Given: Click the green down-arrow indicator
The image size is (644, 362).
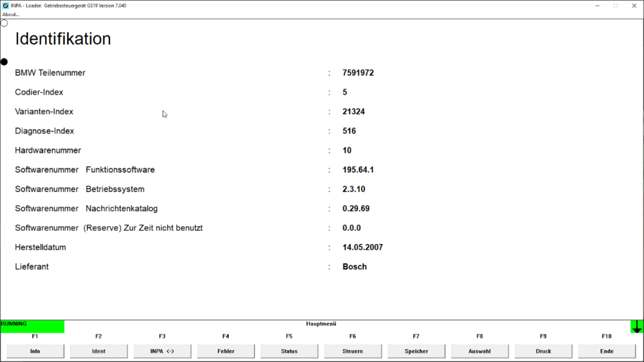Looking at the screenshot, I should (x=637, y=327).
